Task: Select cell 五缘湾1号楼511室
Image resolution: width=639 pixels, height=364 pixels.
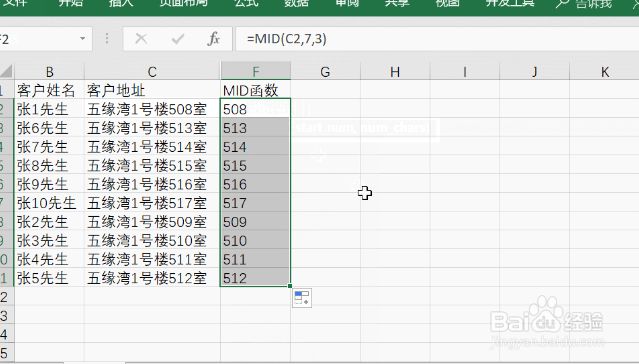Action: 152,259
